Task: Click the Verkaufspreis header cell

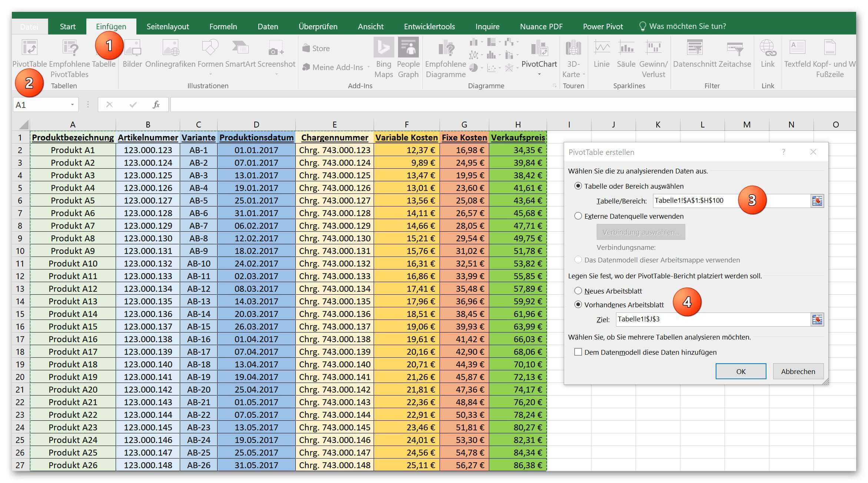Action: coord(518,138)
